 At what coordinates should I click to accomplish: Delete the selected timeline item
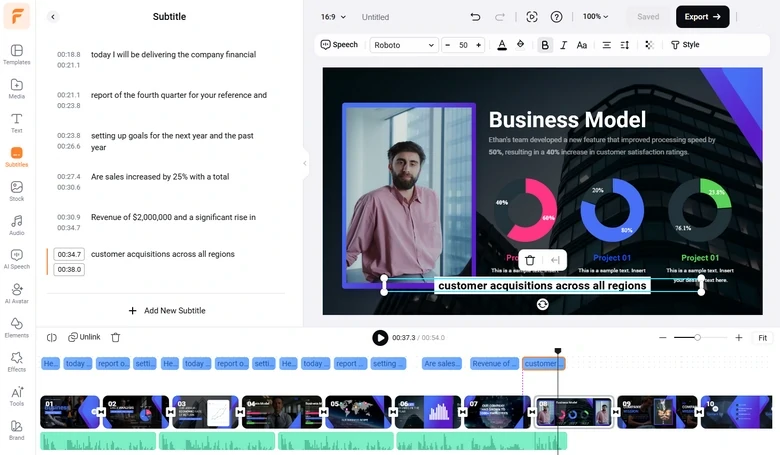[x=115, y=338]
